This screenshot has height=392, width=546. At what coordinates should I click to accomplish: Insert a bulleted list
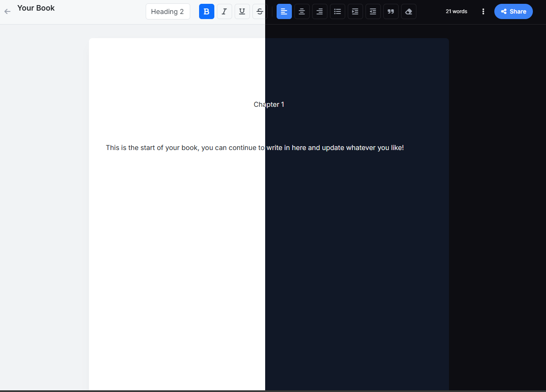338,11
